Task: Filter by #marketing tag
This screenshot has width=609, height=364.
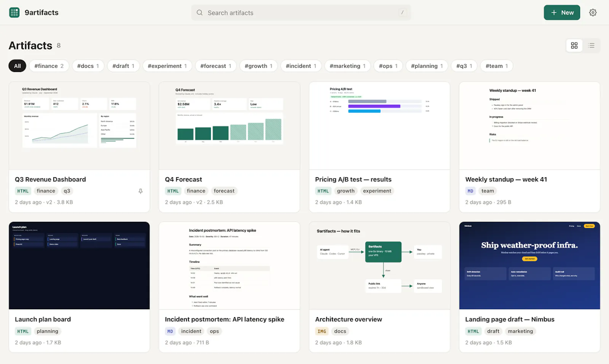Action: click(x=348, y=66)
